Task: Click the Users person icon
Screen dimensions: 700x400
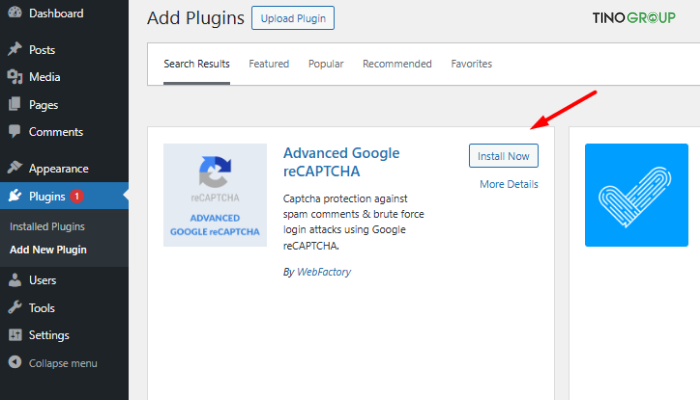Action: click(x=15, y=280)
